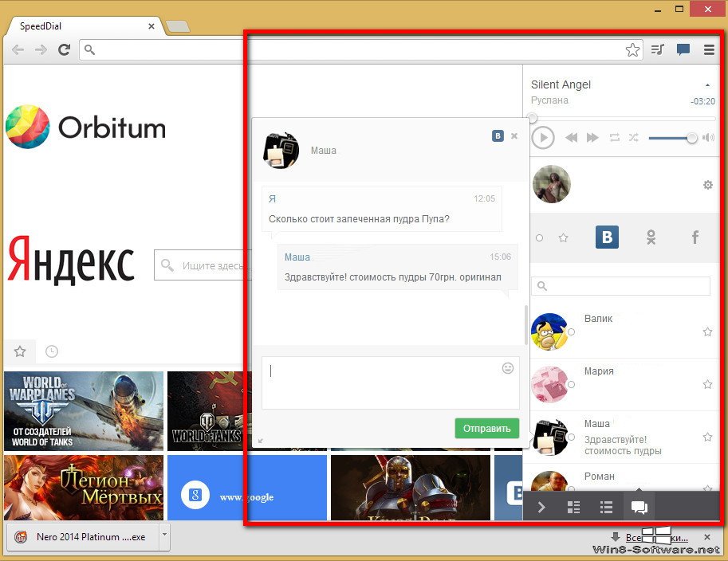Go back using browser back arrow
The height and width of the screenshot is (561, 728).
click(x=18, y=49)
